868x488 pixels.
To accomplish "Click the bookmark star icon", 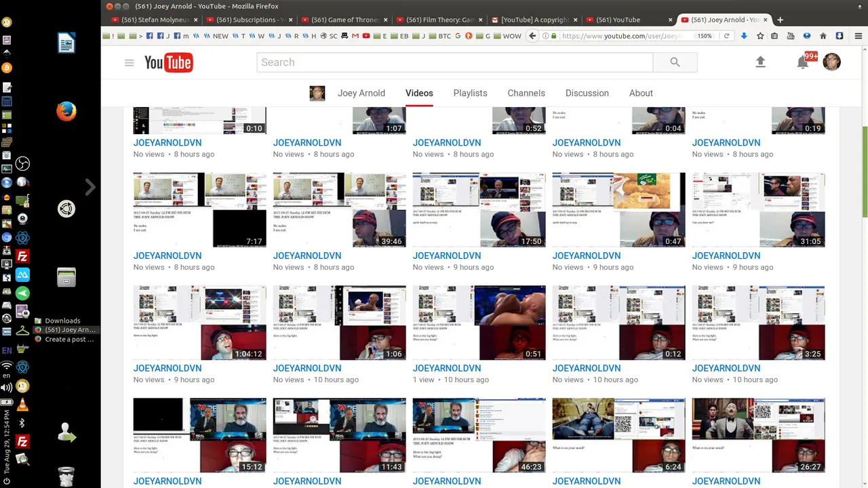I will click(760, 36).
